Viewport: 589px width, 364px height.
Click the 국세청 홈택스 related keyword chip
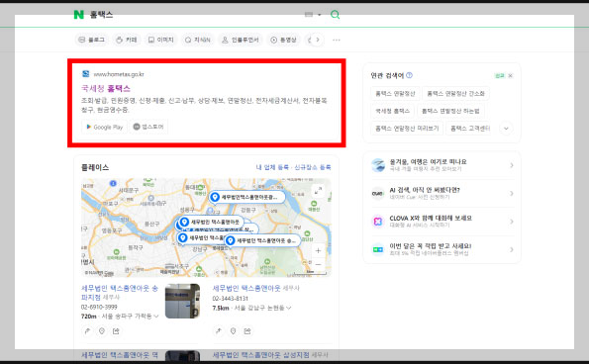tap(392, 111)
